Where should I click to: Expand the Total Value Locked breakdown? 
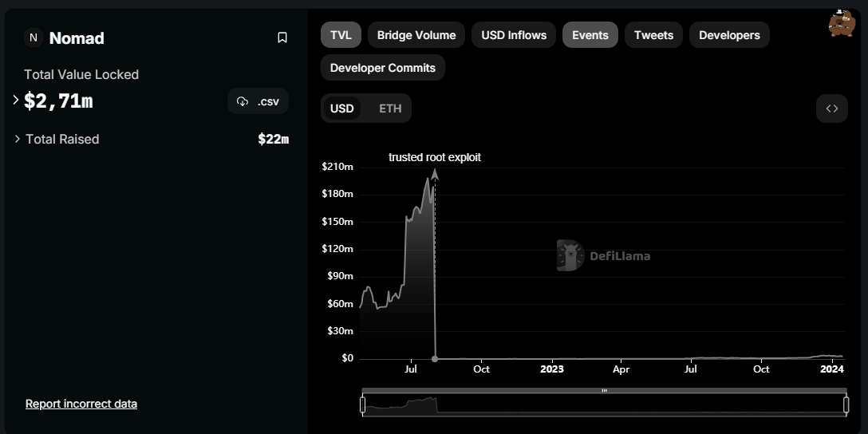(15, 101)
